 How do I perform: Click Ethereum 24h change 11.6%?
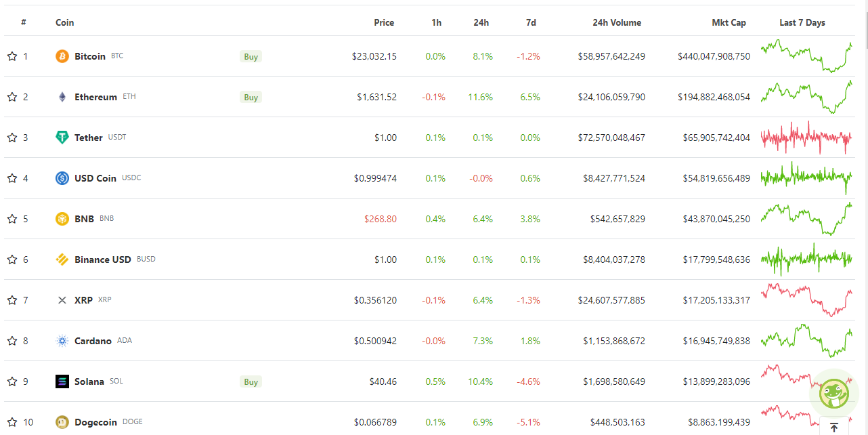click(x=481, y=97)
